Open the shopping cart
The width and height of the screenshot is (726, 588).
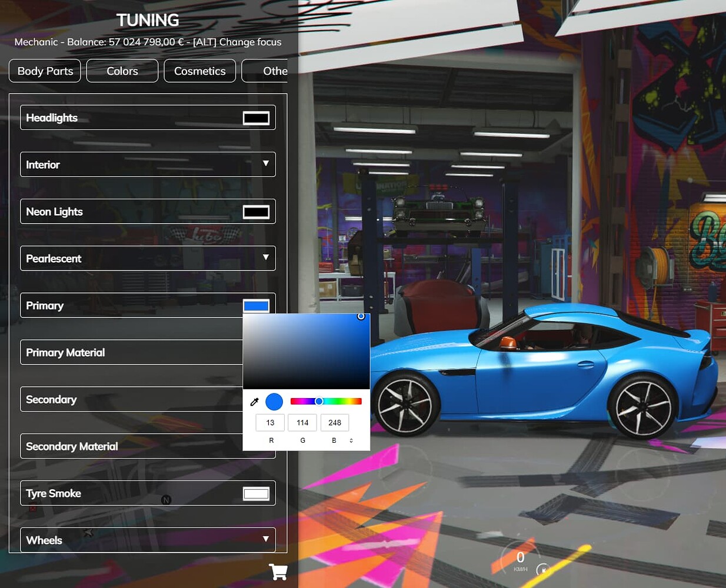[278, 571]
